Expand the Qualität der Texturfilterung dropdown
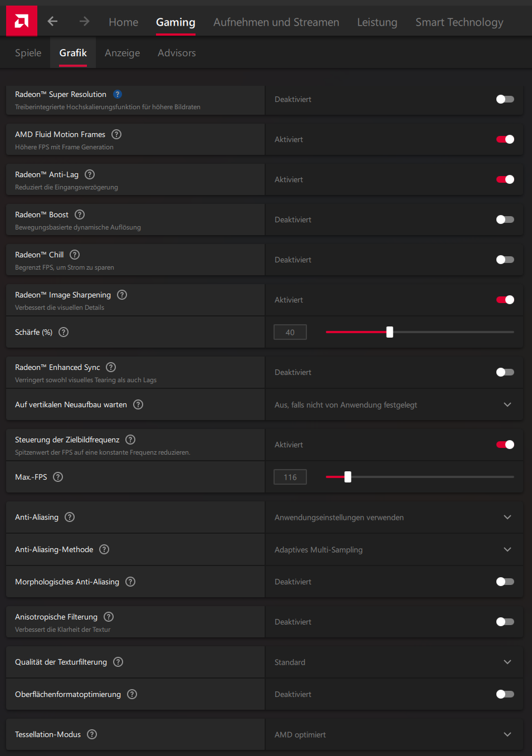The image size is (532, 756). pyautogui.click(x=507, y=662)
